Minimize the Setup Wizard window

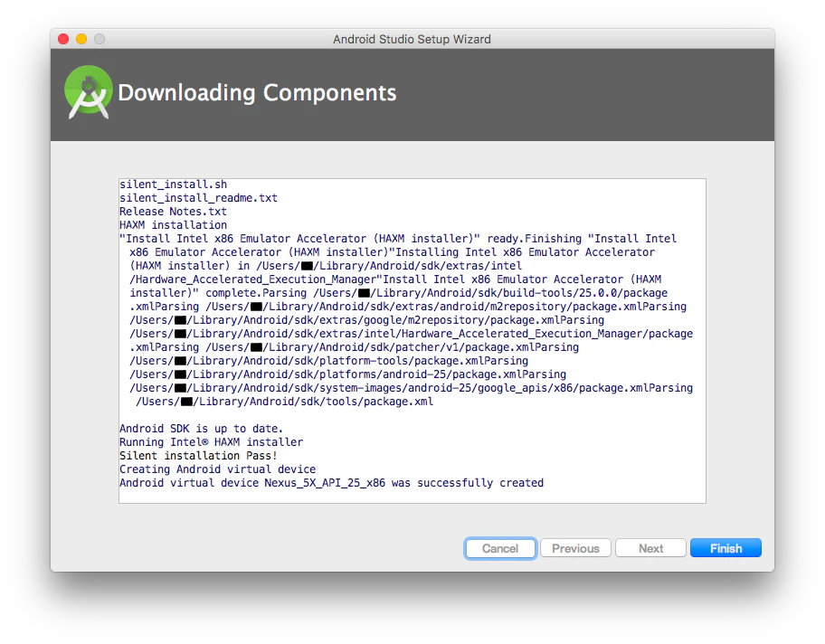[x=81, y=39]
